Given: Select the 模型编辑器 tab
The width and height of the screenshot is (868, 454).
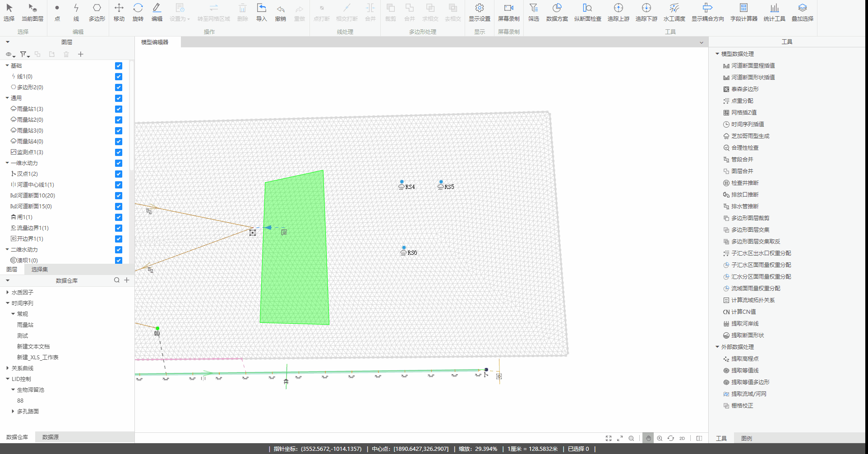Looking at the screenshot, I should 155,42.
